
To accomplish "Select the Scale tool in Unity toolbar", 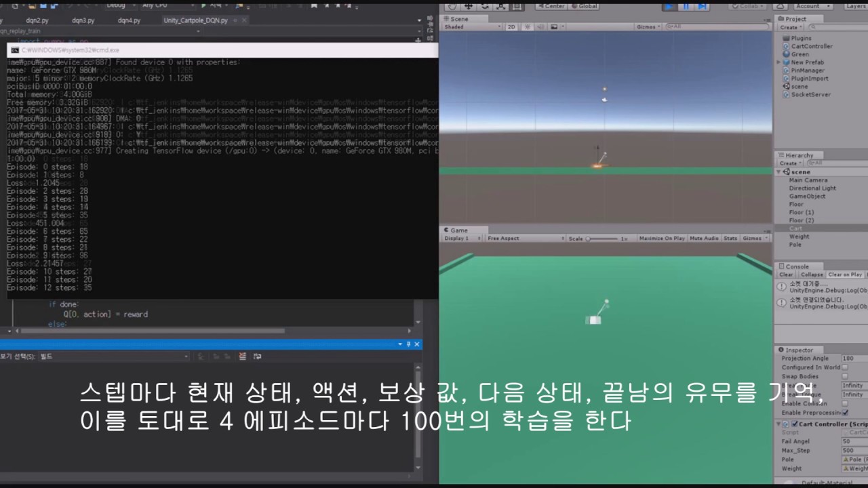I will pos(500,6).
